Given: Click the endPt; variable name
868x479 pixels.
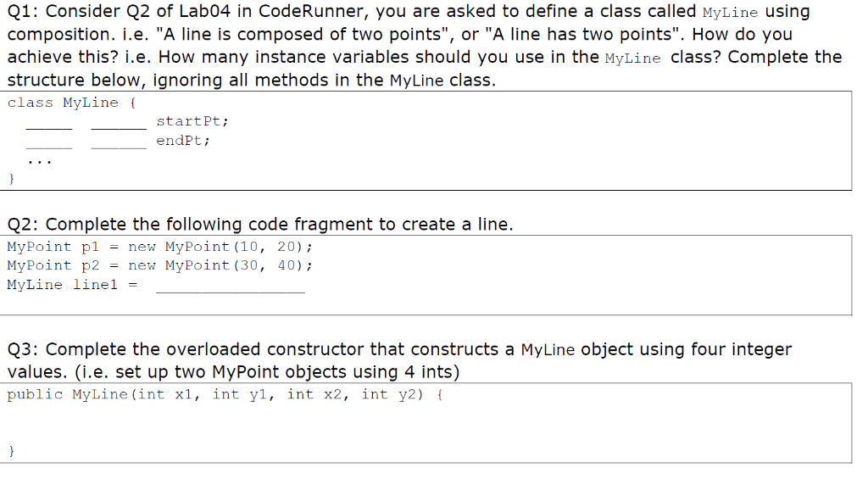Looking at the screenshot, I should tap(183, 141).
